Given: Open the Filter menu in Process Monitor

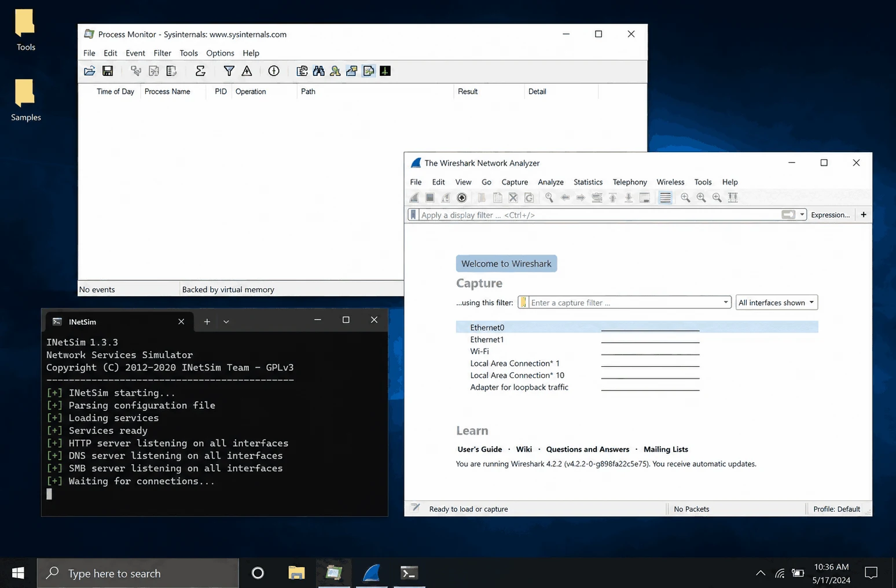Looking at the screenshot, I should 162,53.
